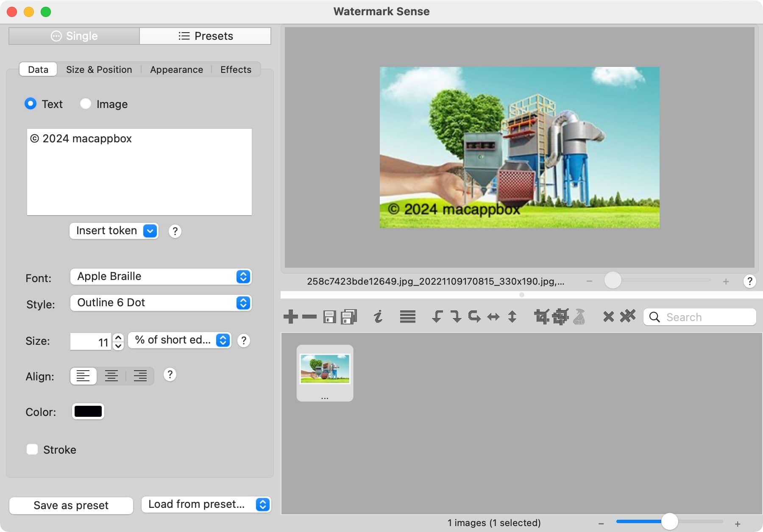Decrease thumbnail size with bottom minus
This screenshot has width=763, height=532.
pos(601,524)
